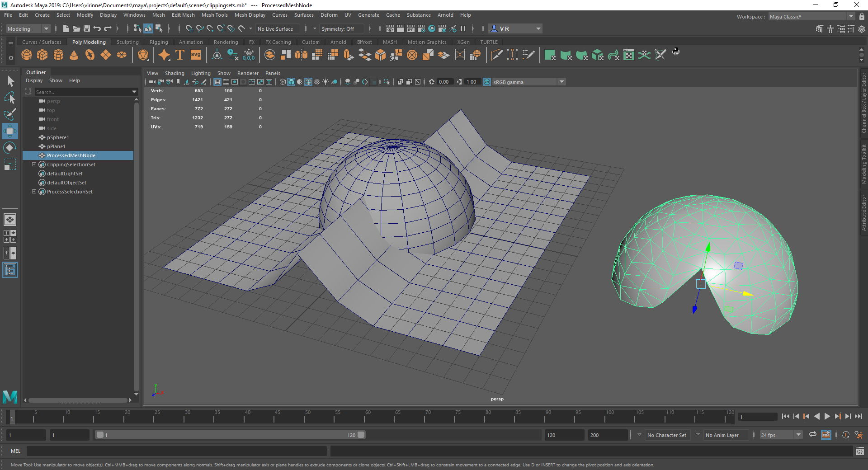
Task: Select the Scale tool in the toolbox
Action: (x=9, y=164)
